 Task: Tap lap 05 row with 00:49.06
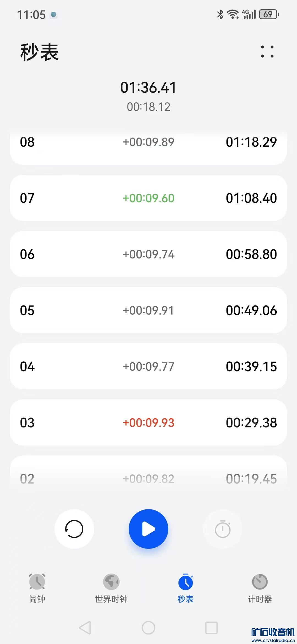(148, 310)
